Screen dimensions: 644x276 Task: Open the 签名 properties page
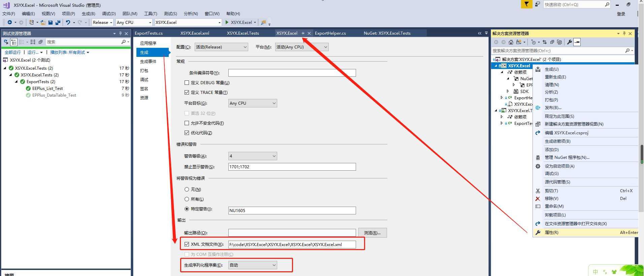pyautogui.click(x=144, y=89)
